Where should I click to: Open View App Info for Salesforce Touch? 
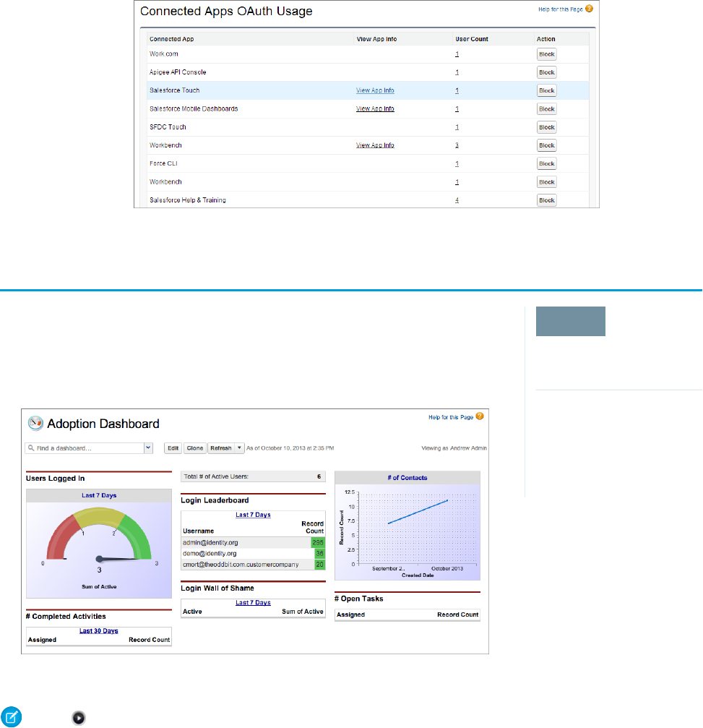point(375,90)
